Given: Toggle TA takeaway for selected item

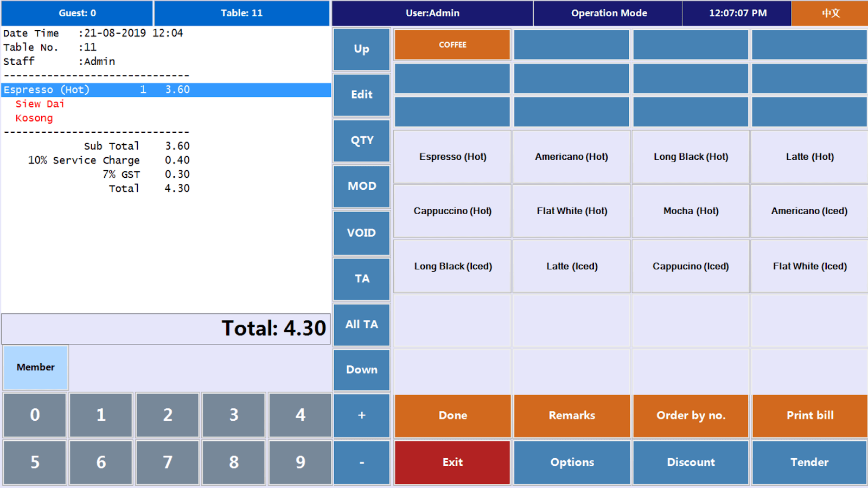Looking at the screenshot, I should point(361,279).
